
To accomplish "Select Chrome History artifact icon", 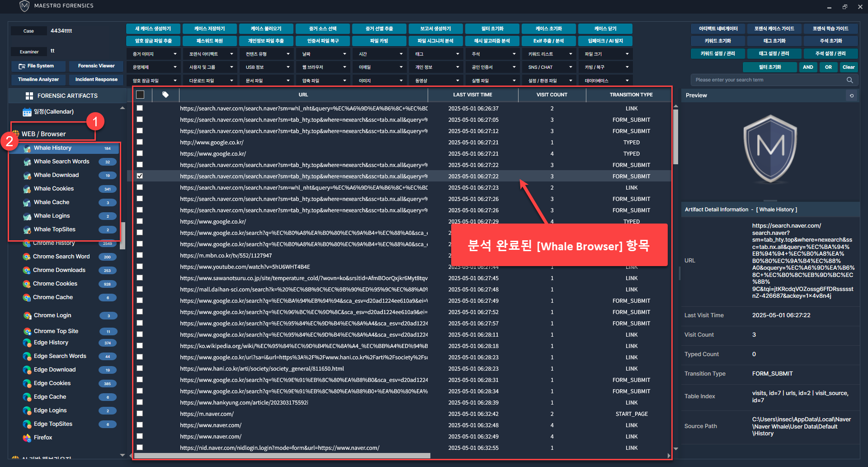I will pos(27,243).
